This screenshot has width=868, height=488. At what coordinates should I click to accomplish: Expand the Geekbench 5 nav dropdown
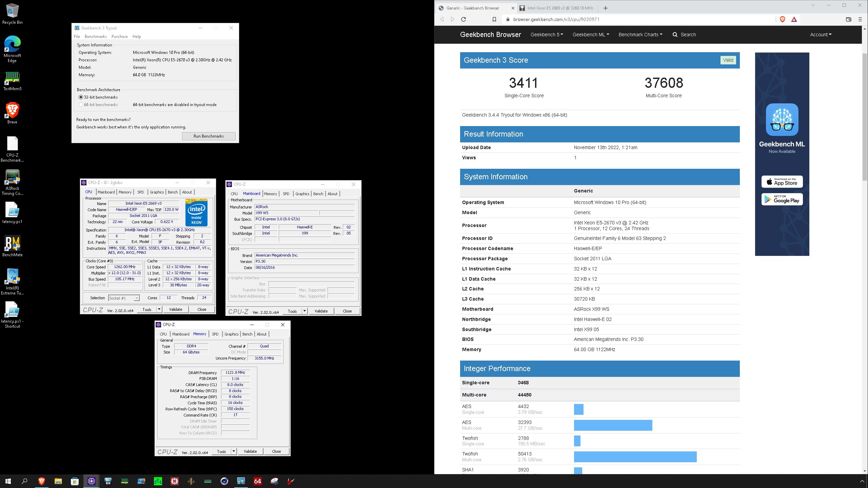coord(547,35)
